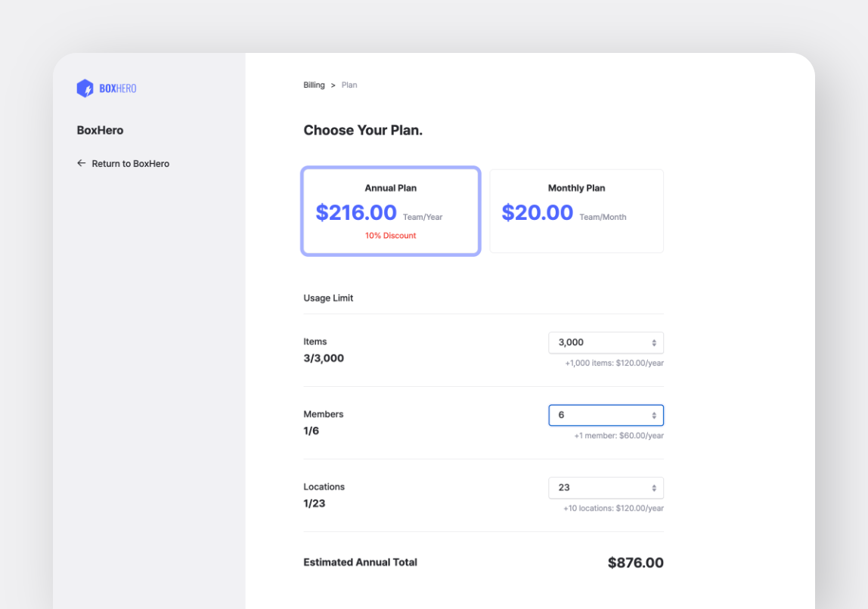
Task: Click the Return to BoxHero link
Action: [130, 163]
